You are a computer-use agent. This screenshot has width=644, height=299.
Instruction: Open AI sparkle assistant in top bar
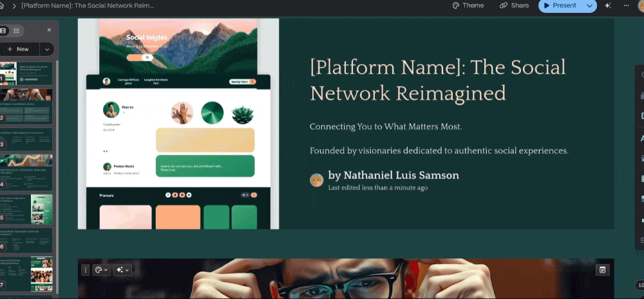pos(608,5)
